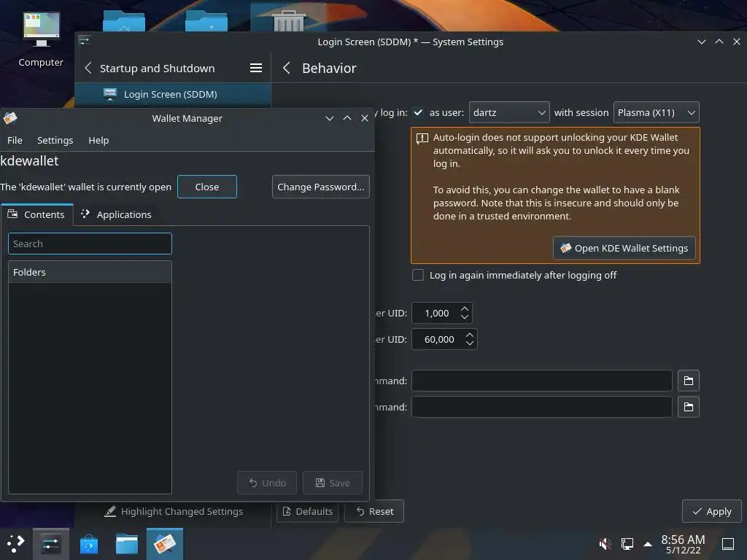Click the Folders column header
The height and width of the screenshot is (560, 747).
coord(90,272)
